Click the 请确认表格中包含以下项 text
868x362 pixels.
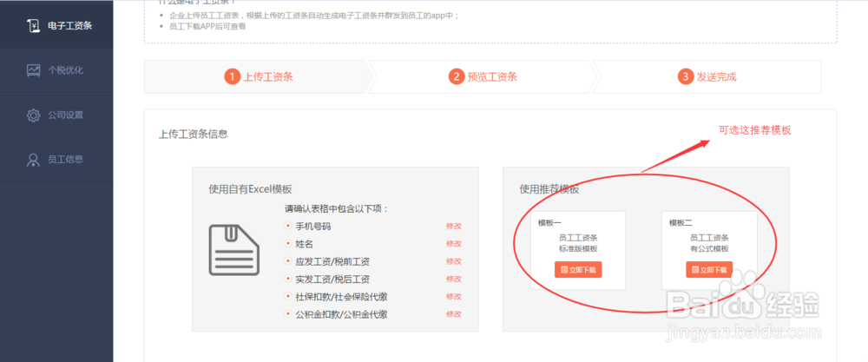pos(337,208)
